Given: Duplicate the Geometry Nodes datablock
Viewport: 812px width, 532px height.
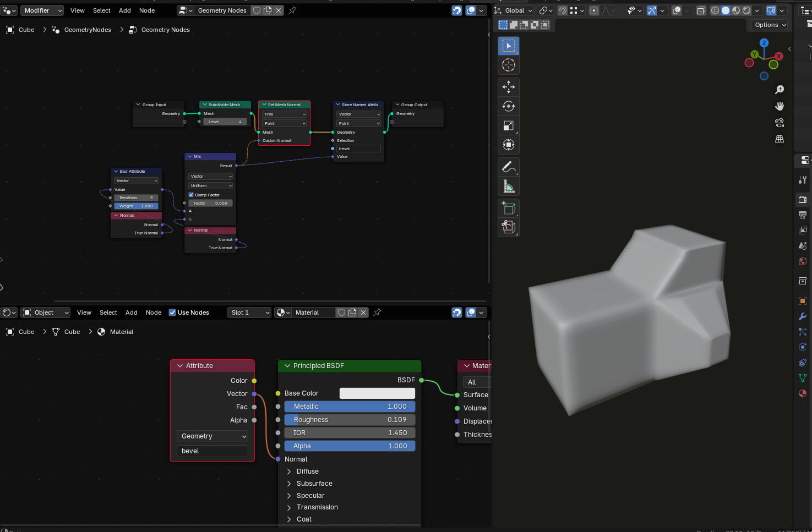Looking at the screenshot, I should [x=268, y=10].
